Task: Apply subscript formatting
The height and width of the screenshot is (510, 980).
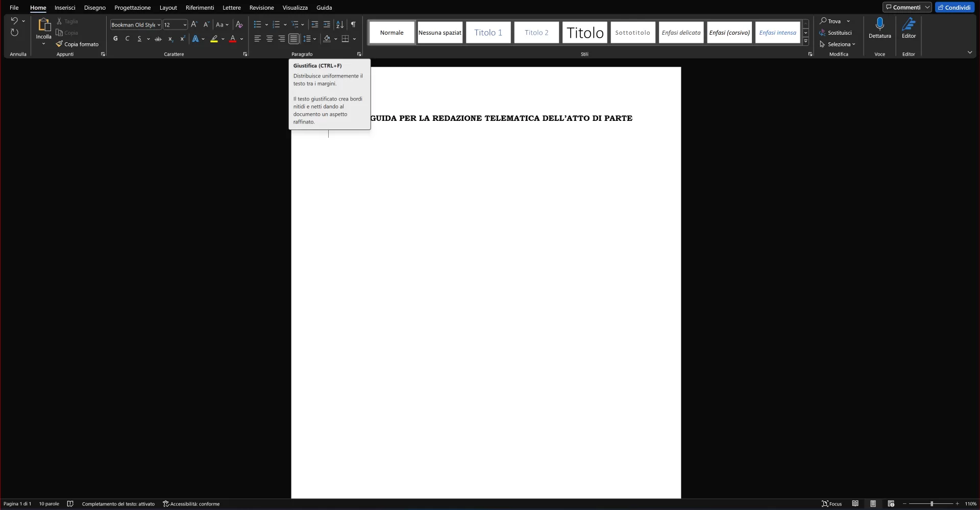Action: (x=170, y=39)
